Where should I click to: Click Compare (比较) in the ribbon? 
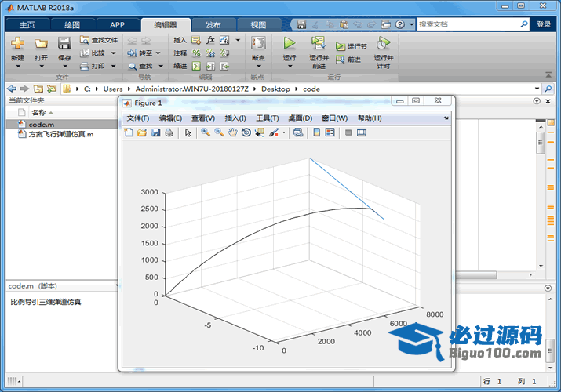pyautogui.click(x=93, y=53)
